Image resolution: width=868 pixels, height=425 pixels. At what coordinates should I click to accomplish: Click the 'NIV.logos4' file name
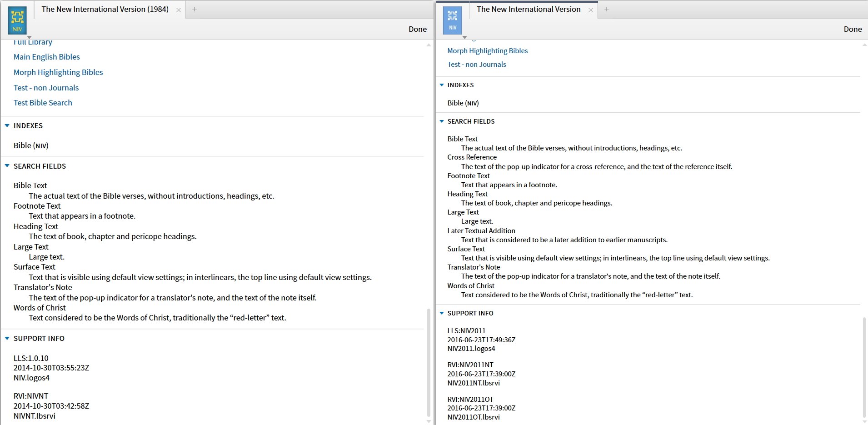(x=31, y=378)
